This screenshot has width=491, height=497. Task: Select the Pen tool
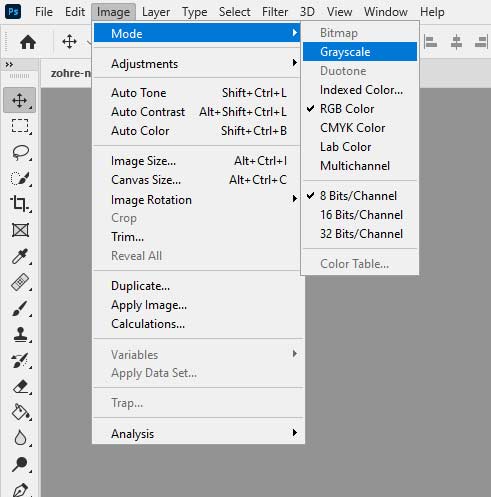(20, 490)
